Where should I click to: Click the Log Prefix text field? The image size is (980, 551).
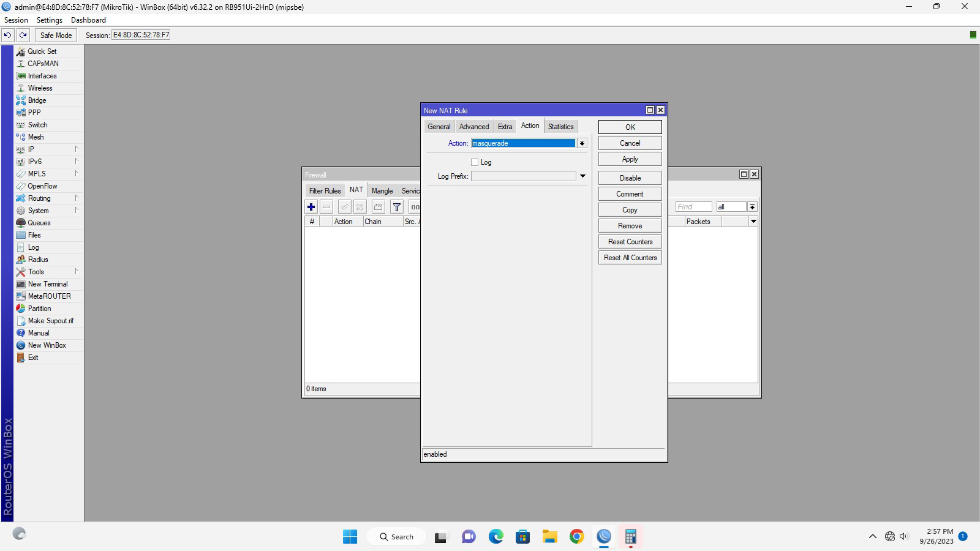(x=524, y=176)
